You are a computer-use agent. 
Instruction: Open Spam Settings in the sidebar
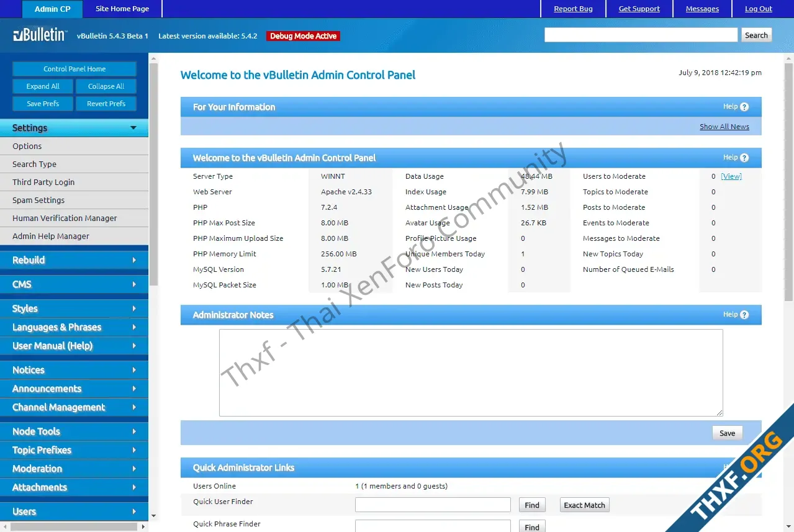click(x=74, y=201)
